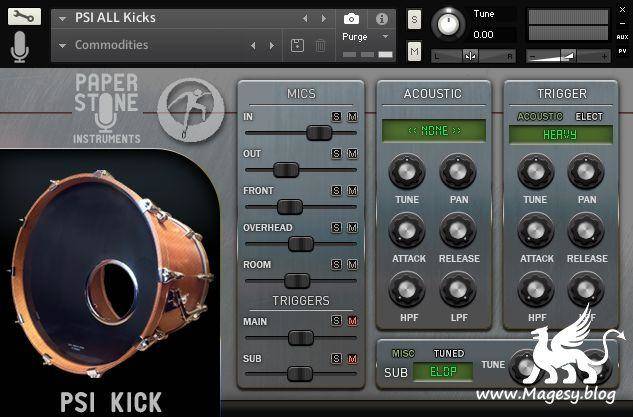Click the TRIGGER panel ATTACK knob
The width and height of the screenshot is (633, 417).
(x=535, y=231)
